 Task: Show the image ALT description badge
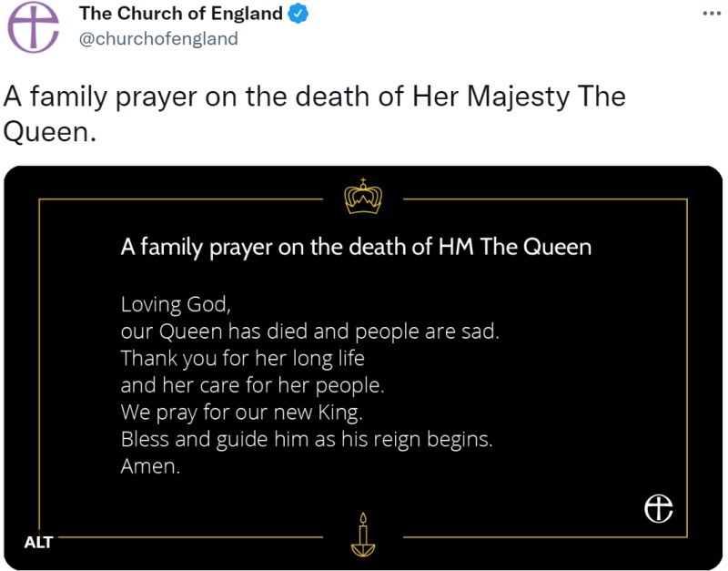[x=38, y=543]
